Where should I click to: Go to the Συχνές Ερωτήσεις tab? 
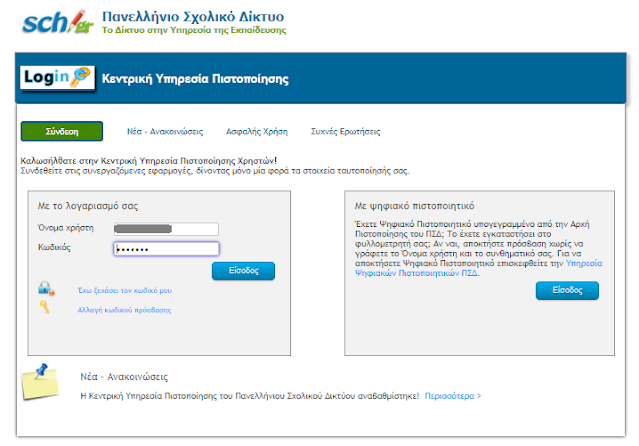346,131
